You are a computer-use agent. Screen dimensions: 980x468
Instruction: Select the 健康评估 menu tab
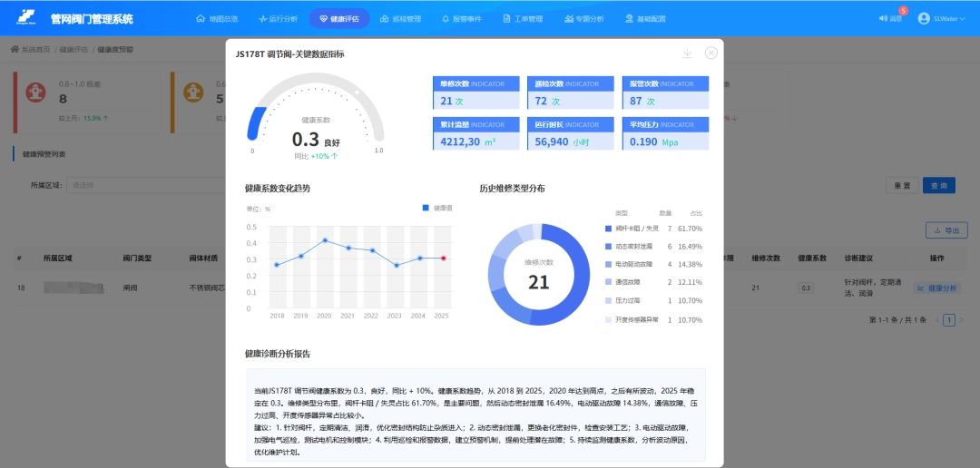click(x=338, y=19)
